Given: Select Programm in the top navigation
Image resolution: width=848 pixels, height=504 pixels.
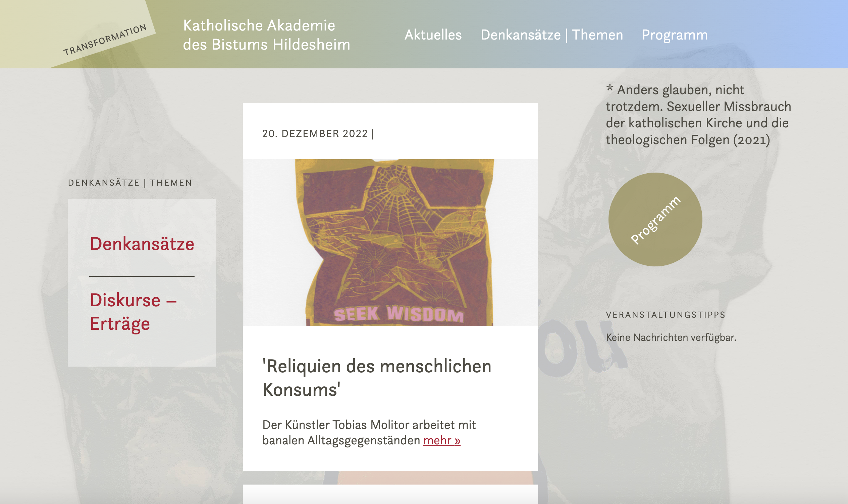Looking at the screenshot, I should [x=675, y=35].
